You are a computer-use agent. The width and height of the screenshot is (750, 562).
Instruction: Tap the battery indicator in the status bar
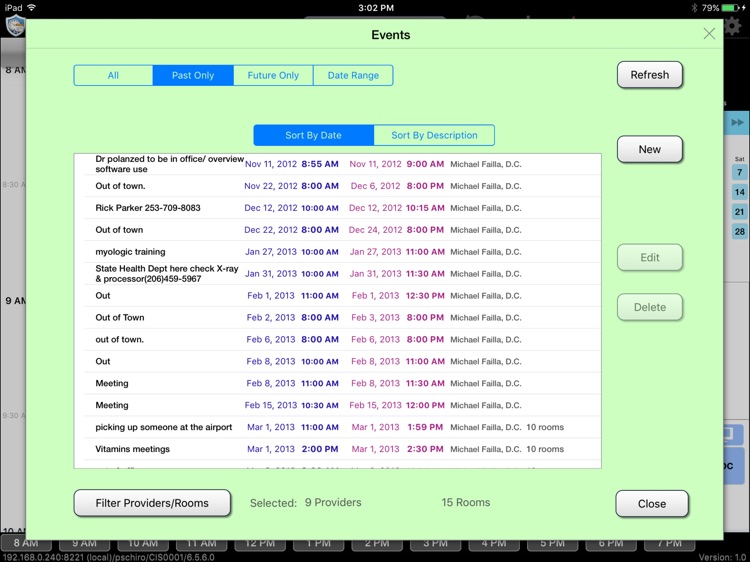730,8
